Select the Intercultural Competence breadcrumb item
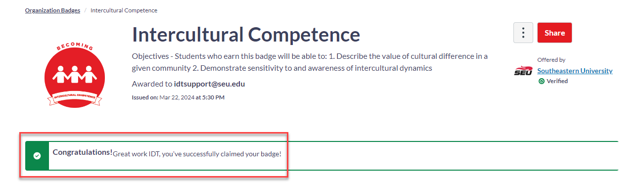Screen dimensions: 644x183 tap(124, 10)
